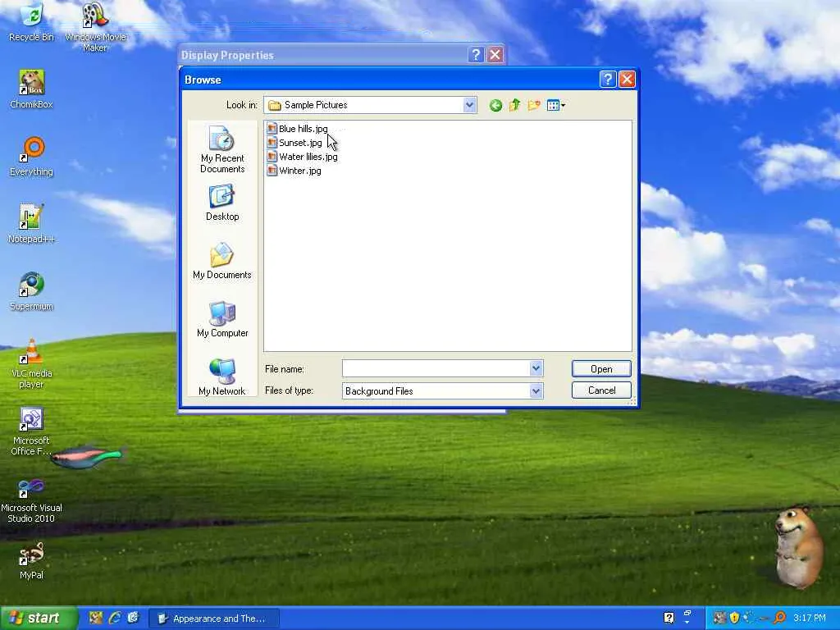Select the MyPal desktop shortcut
Screen dimensions: 840x630
(32, 561)
